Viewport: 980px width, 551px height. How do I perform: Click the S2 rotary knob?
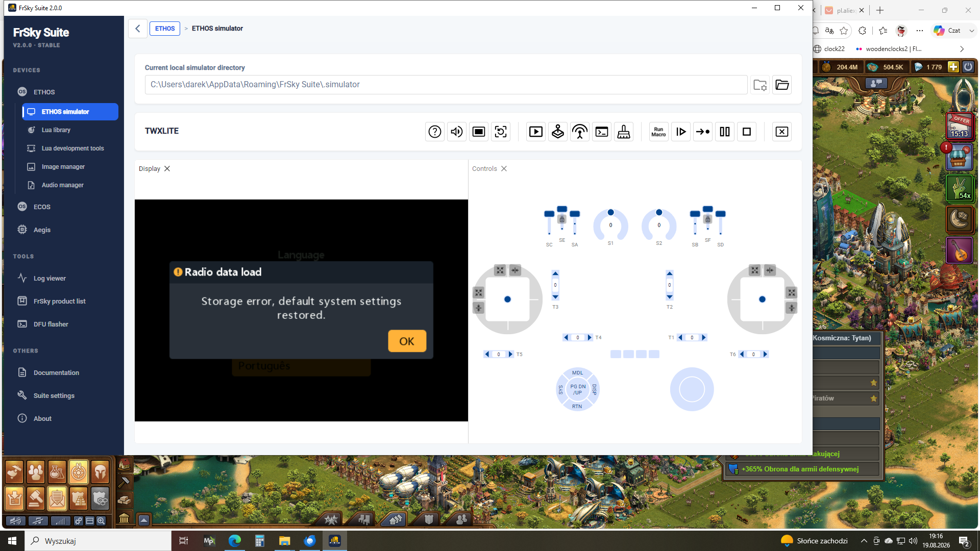[659, 225]
